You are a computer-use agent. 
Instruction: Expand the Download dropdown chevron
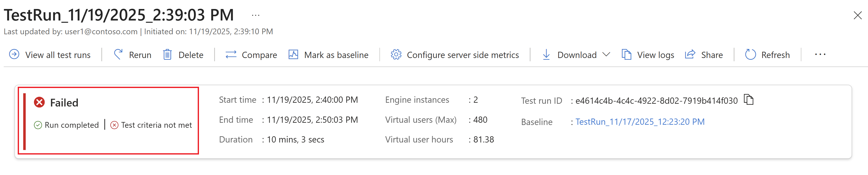click(x=606, y=54)
